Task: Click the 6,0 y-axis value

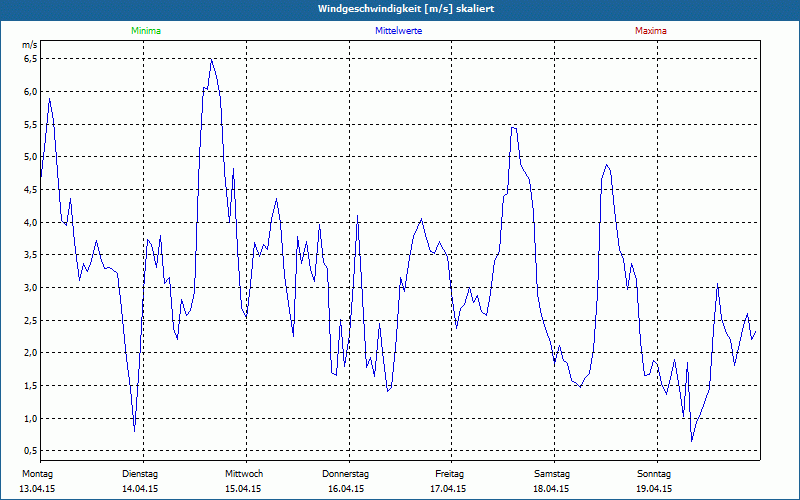Action: 31,91
